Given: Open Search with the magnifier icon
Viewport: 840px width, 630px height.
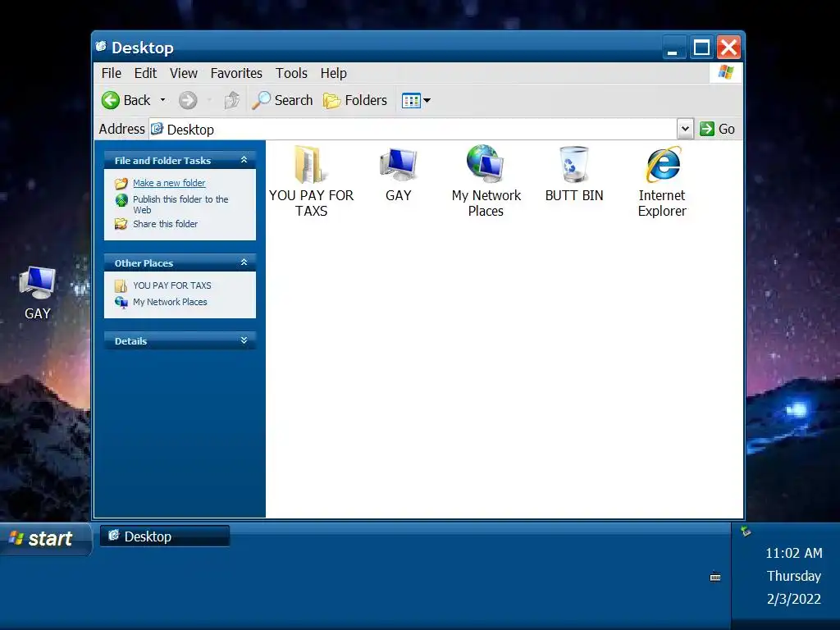Looking at the screenshot, I should point(282,100).
